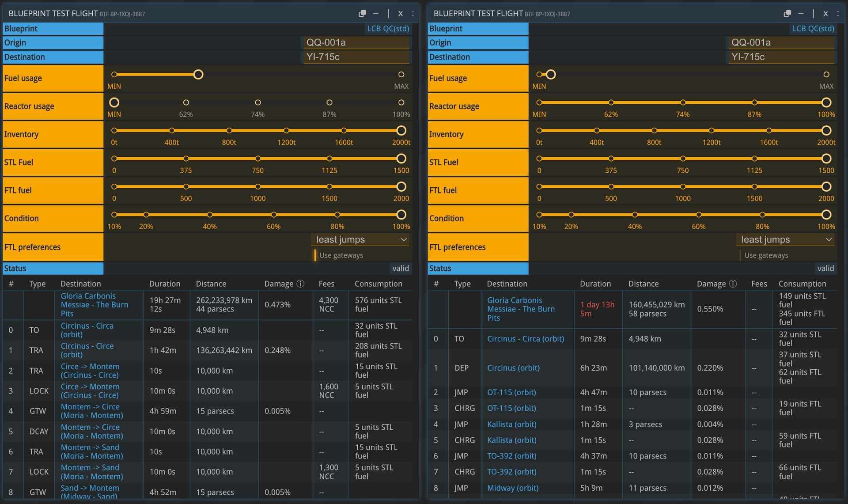The width and height of the screenshot is (848, 504).
Task: Click Kallista (orbit) link in row 4
Action: coord(511,424)
